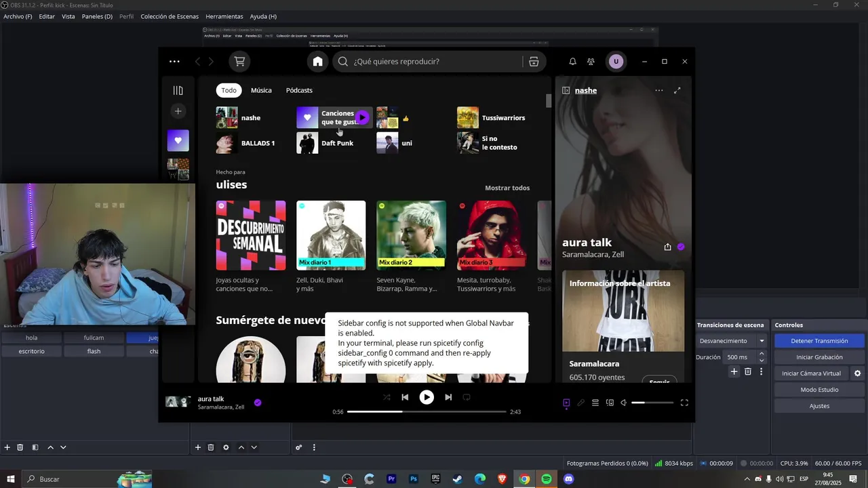Toggle the Now Playing view button
The height and width of the screenshot is (488, 868).
coord(566,403)
